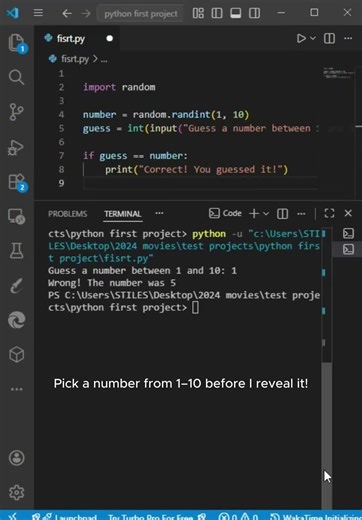Image resolution: width=362 pixels, height=520 pixels.
Task: Open the Testing flask view
Action: point(16,251)
